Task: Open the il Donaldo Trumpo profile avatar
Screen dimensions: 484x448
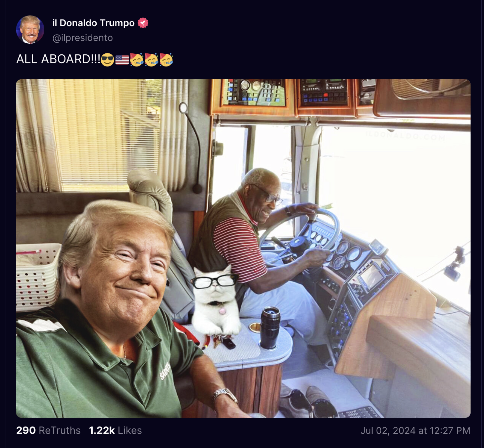Action: point(30,30)
